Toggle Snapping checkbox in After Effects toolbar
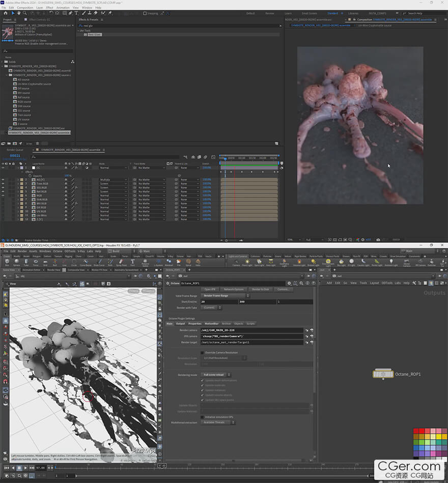448x483 pixels. [145, 13]
